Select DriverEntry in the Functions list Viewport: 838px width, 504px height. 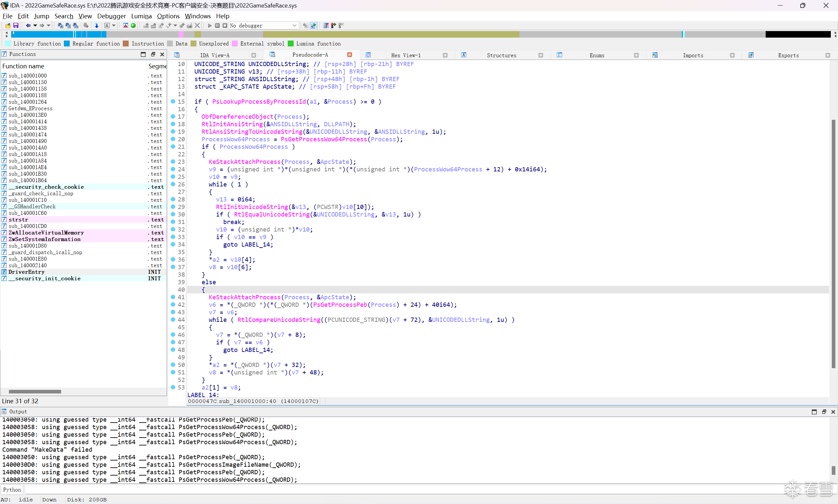(27, 272)
